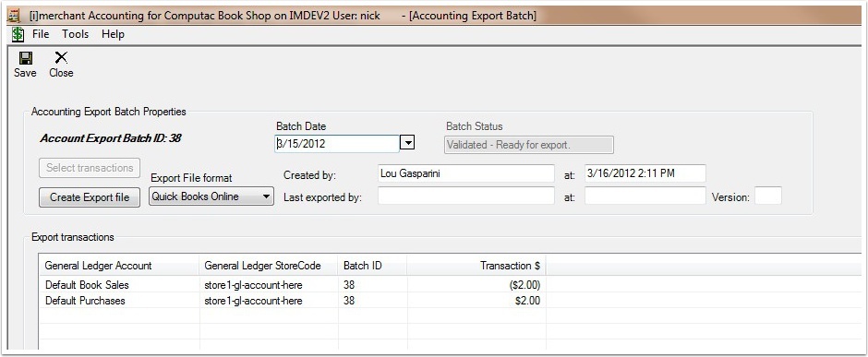Click the $2.00 amount in Default Purchases row
The height and width of the screenshot is (357, 868).
click(x=527, y=301)
